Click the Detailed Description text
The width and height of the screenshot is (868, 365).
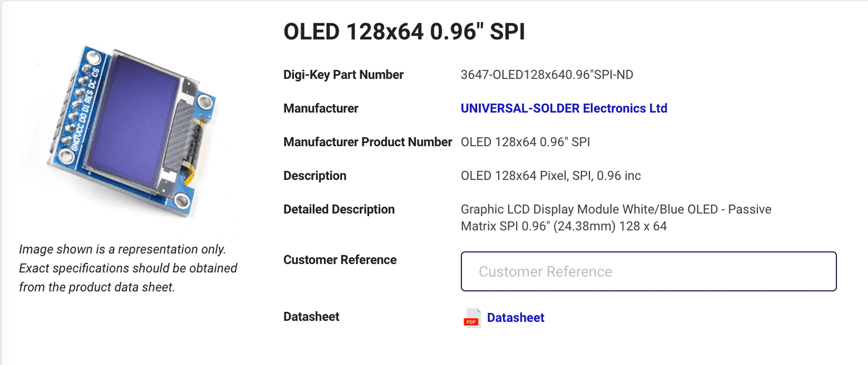[616, 218]
